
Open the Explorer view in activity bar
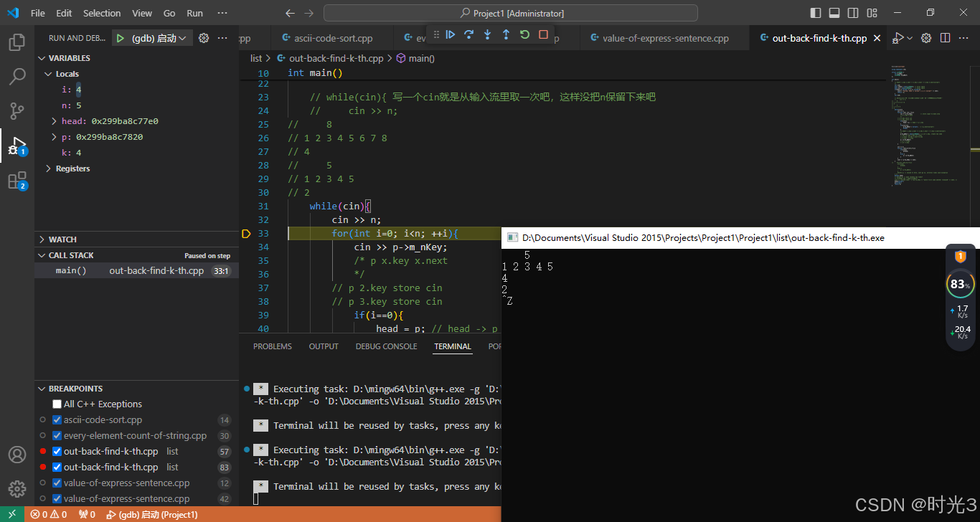(x=17, y=42)
